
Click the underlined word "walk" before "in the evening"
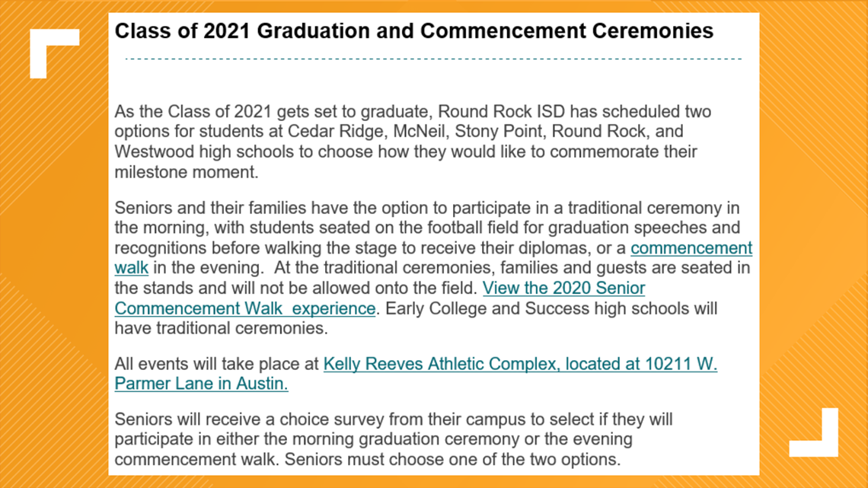click(131, 268)
